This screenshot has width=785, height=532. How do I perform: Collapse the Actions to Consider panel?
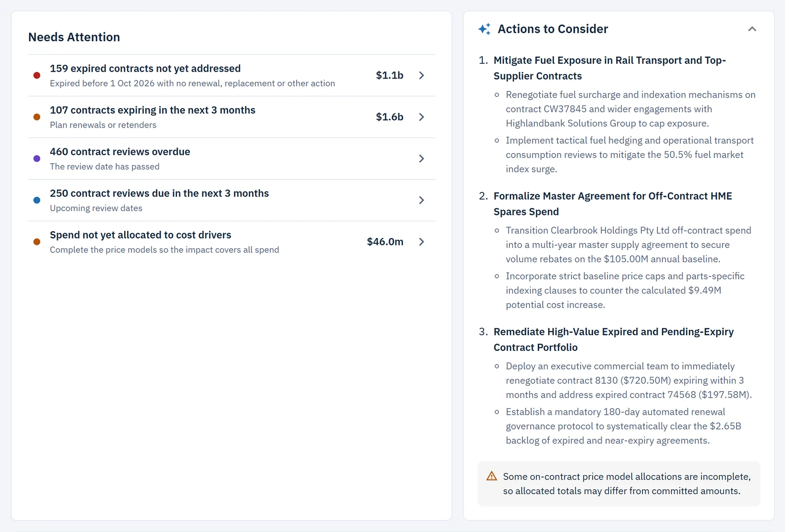click(752, 29)
